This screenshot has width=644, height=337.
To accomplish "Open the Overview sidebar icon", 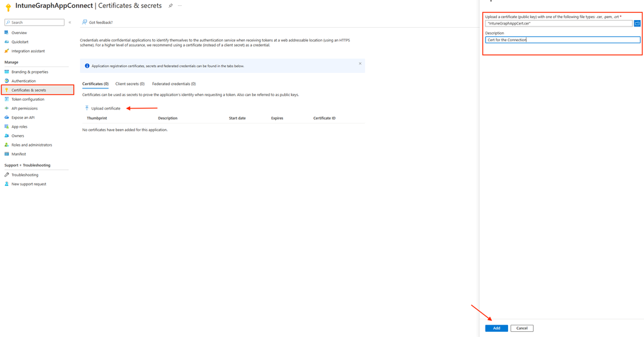I will click(x=6, y=32).
